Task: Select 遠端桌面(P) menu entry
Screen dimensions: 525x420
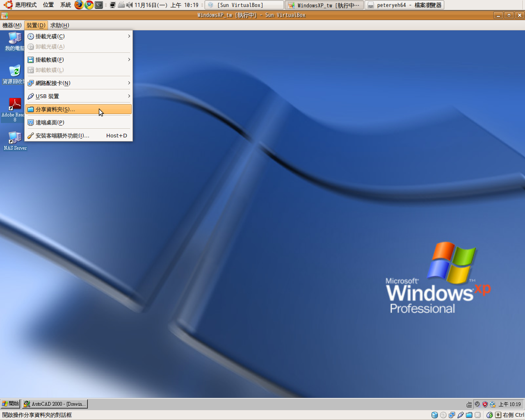Action: click(x=78, y=122)
